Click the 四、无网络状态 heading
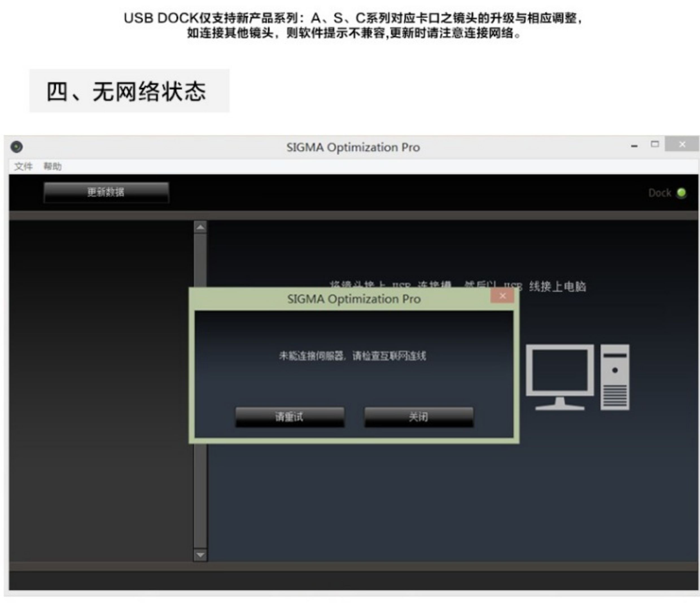The image size is (700, 606). click(x=126, y=91)
